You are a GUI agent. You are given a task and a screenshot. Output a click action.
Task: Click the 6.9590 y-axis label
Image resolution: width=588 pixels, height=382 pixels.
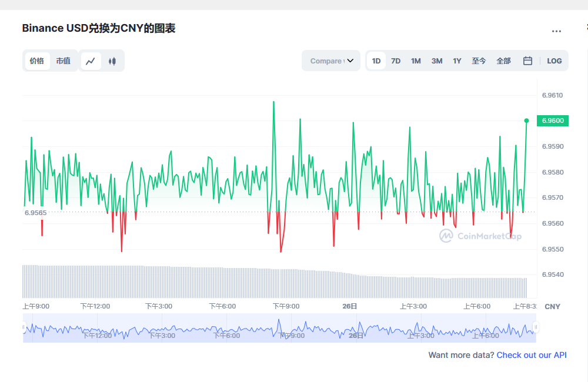[x=552, y=146]
